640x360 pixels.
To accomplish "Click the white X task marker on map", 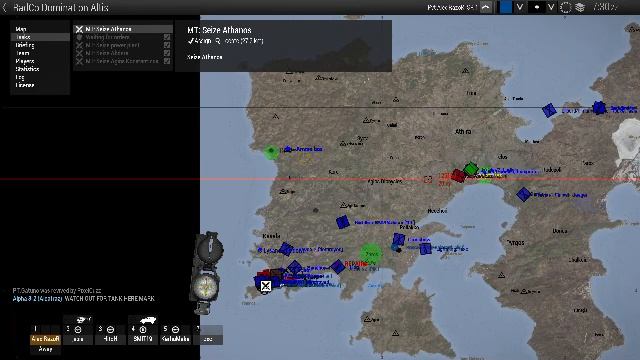I will pos(266,286).
